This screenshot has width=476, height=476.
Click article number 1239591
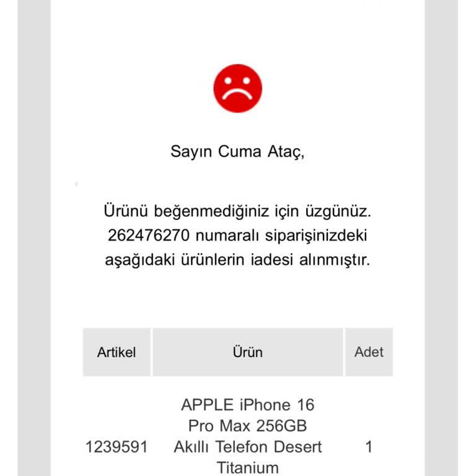[116, 446]
